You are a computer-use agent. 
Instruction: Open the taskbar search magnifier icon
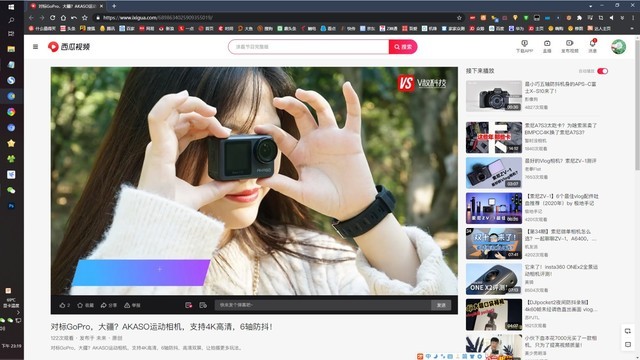pos(11,20)
